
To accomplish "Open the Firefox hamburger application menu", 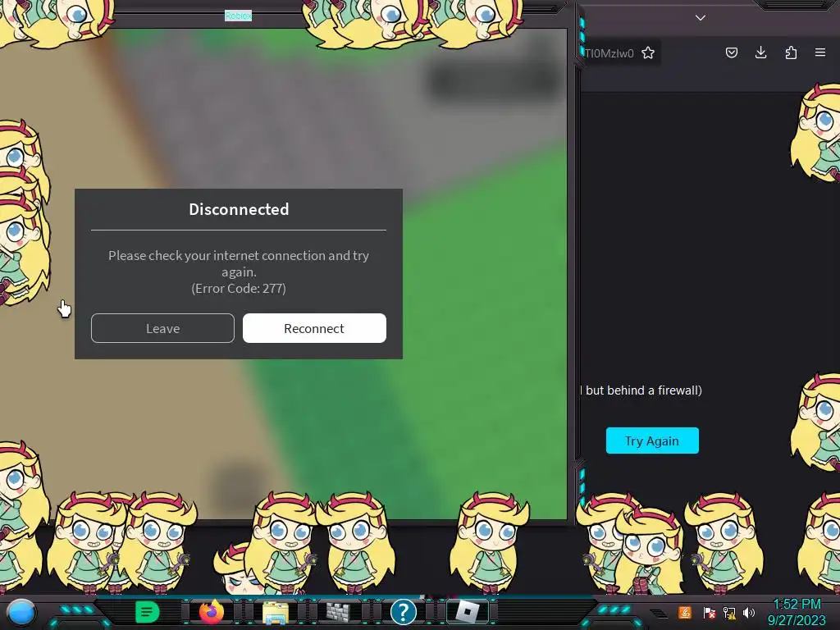I will click(x=820, y=52).
